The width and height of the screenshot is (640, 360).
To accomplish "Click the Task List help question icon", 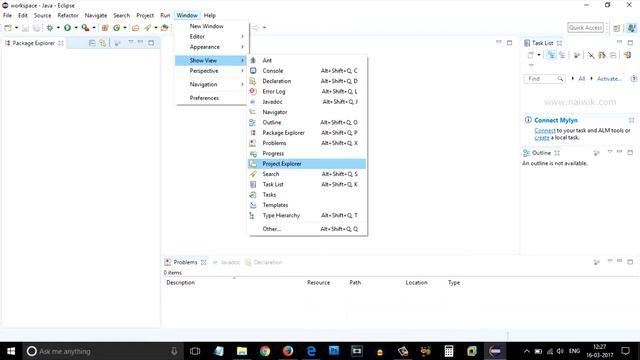I will [634, 78].
